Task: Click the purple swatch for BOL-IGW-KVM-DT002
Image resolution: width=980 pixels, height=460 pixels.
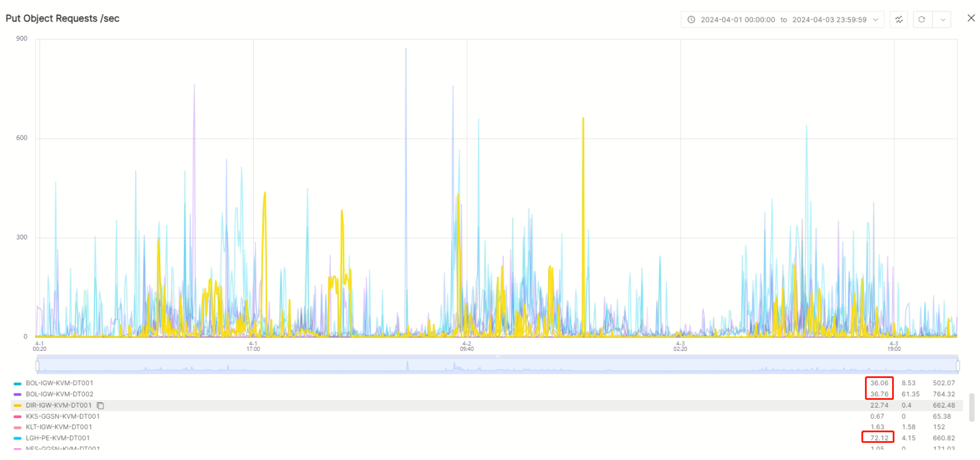Action: pyautogui.click(x=18, y=395)
